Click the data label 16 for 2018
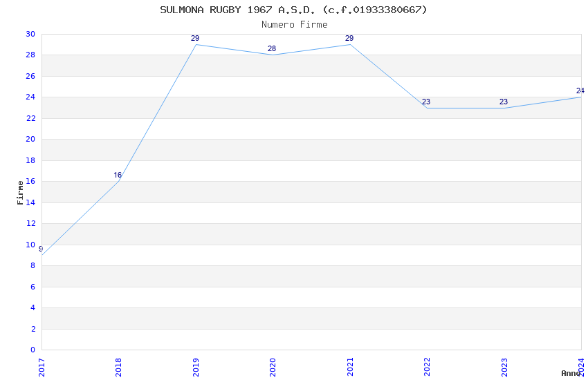Image resolution: width=588 pixels, height=380 pixels. point(118,175)
